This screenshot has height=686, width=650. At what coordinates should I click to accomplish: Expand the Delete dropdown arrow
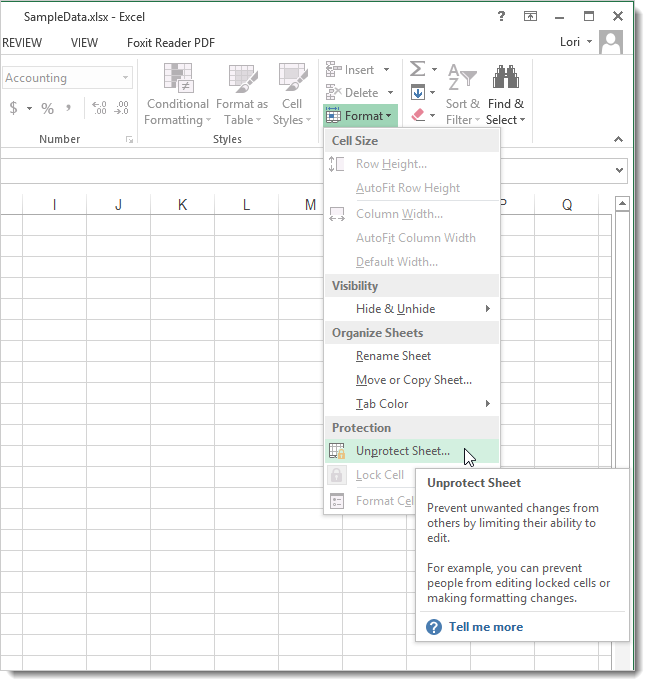click(390, 92)
